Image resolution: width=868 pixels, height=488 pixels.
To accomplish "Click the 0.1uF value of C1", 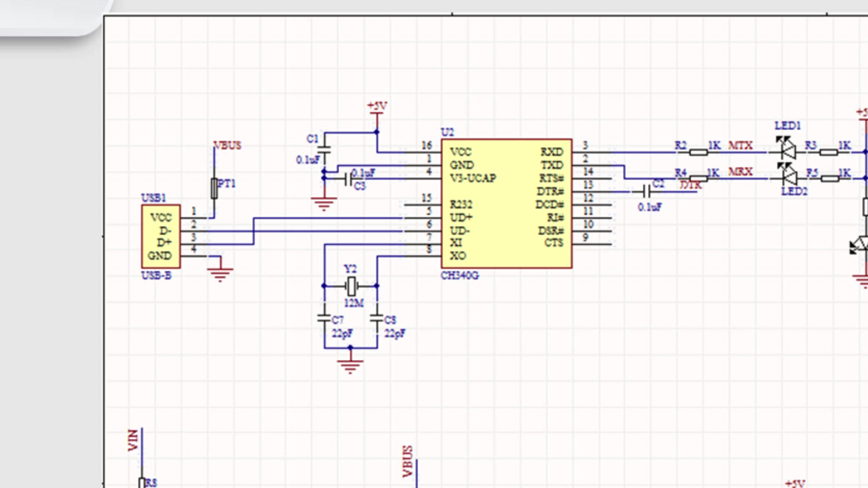I will click(308, 160).
